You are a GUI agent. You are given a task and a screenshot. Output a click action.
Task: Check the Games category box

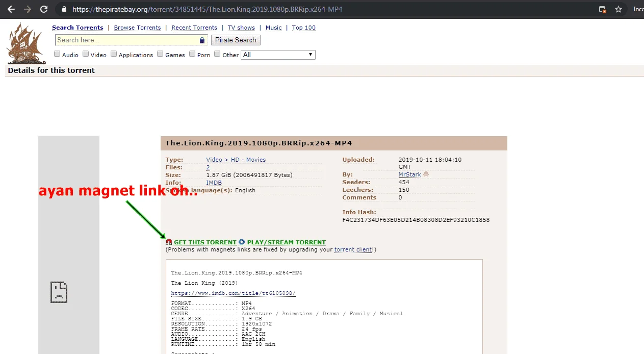(x=160, y=54)
